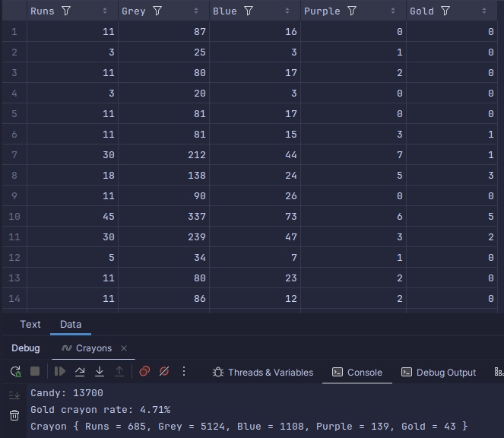504x438 pixels.
Task: Select the Console tab
Action: pos(357,373)
